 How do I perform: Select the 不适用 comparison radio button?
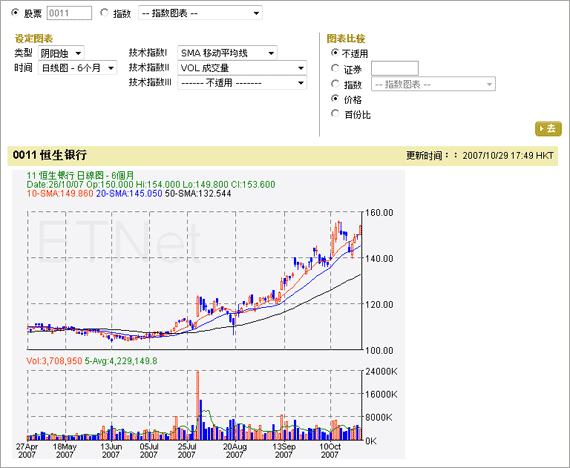coord(334,53)
